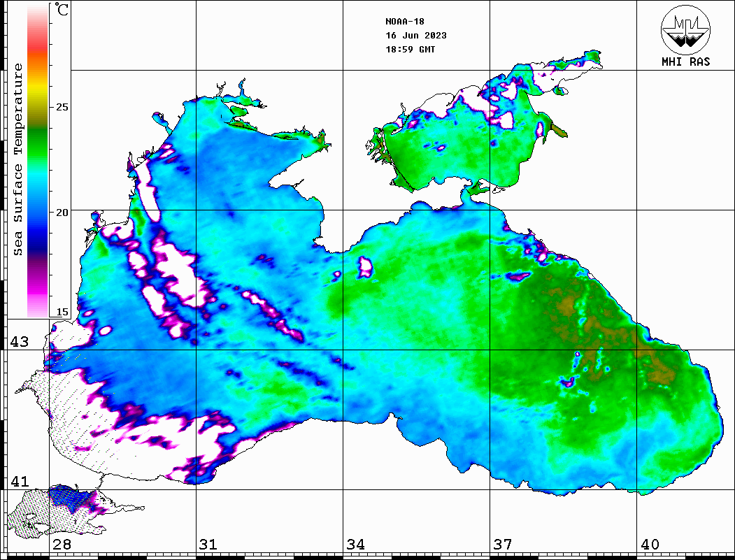Click the "MHI RAS" label text
Image resolution: width=735 pixels, height=560 pixels.
(686, 62)
